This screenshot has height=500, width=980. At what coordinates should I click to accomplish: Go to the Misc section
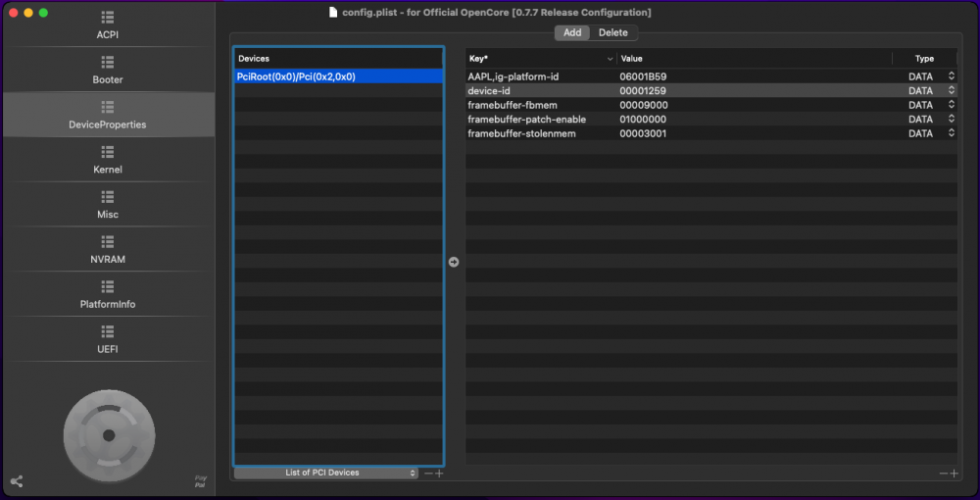pyautogui.click(x=108, y=205)
